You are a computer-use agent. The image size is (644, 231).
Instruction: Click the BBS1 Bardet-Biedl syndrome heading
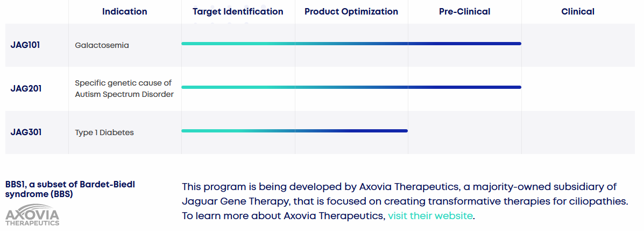click(70, 189)
